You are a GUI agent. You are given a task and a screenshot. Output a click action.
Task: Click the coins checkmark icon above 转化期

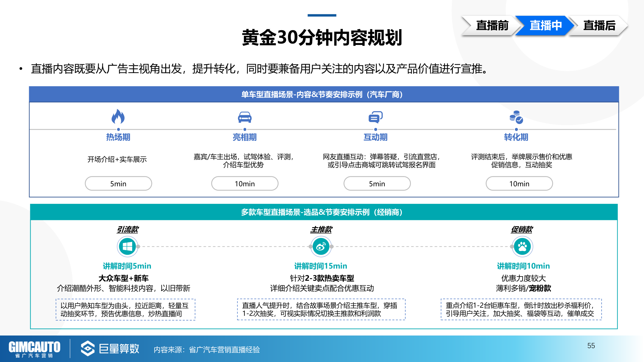pos(516,117)
